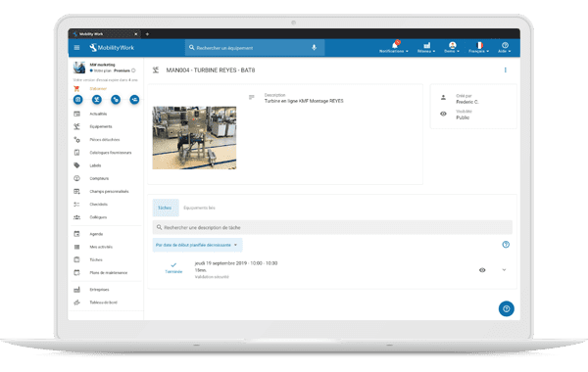Click the eye icon on task row
The width and height of the screenshot is (588, 372).
[482, 270]
